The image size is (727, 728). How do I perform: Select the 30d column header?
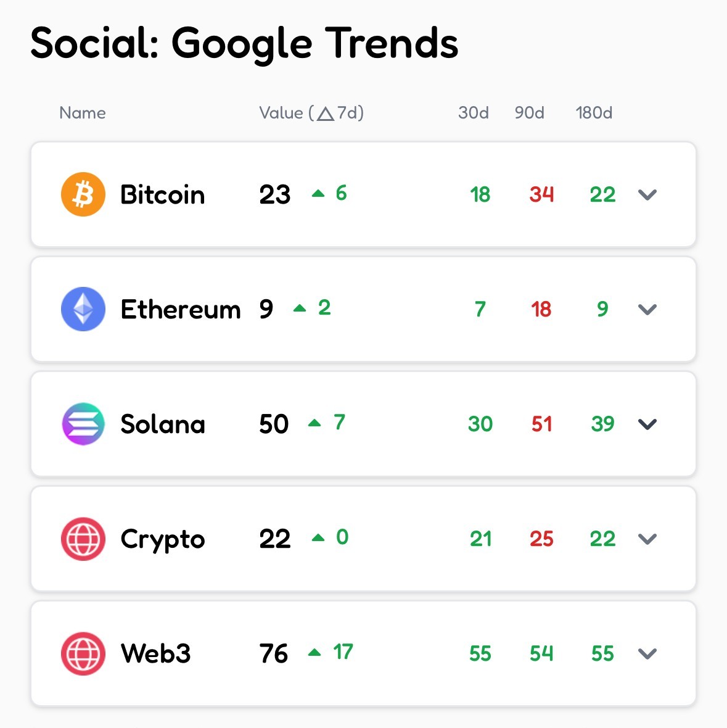pyautogui.click(x=474, y=113)
